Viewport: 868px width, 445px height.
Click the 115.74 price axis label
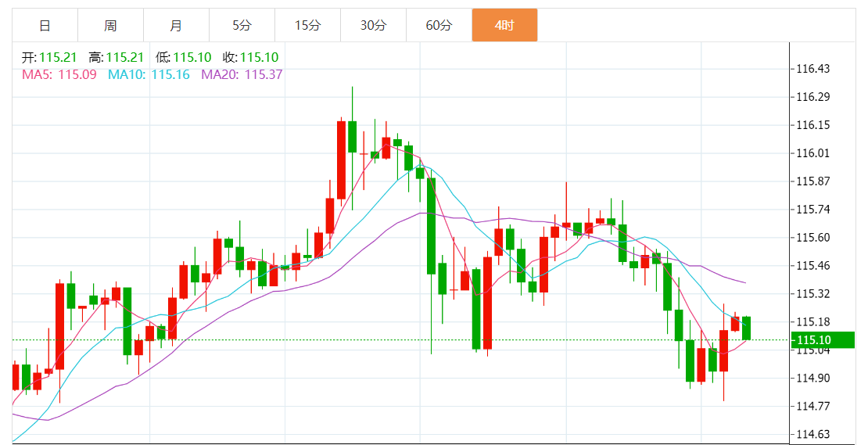pyautogui.click(x=813, y=210)
